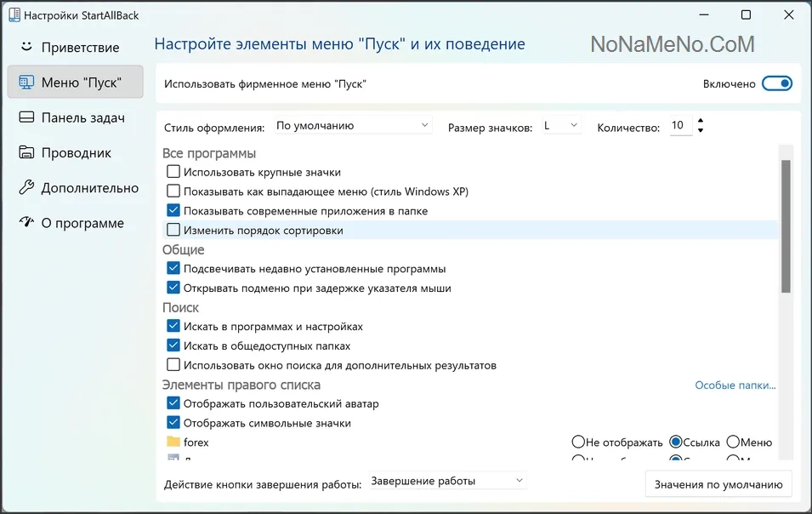Click the smiley icon next to Приветствие

coord(26,47)
